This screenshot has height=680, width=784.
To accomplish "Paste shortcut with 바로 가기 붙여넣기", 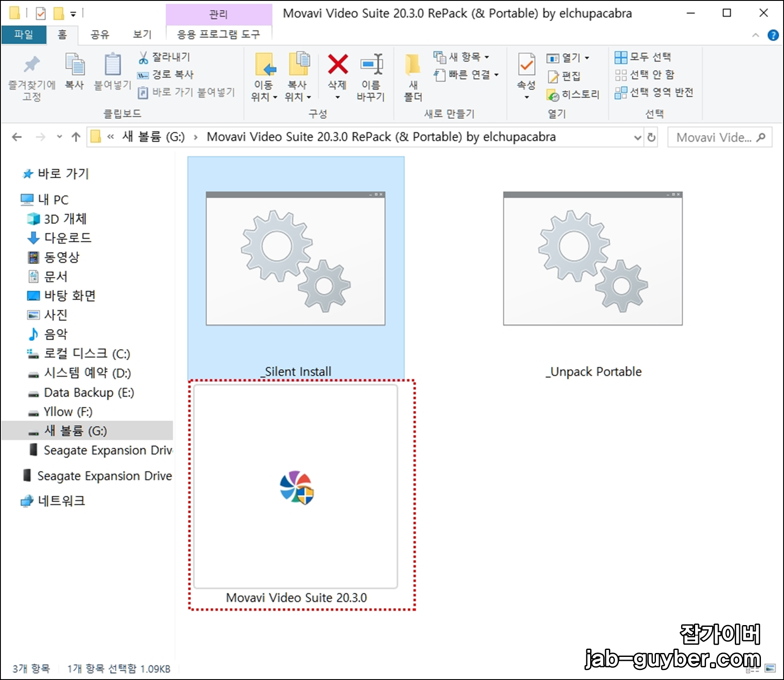I will coord(186,92).
